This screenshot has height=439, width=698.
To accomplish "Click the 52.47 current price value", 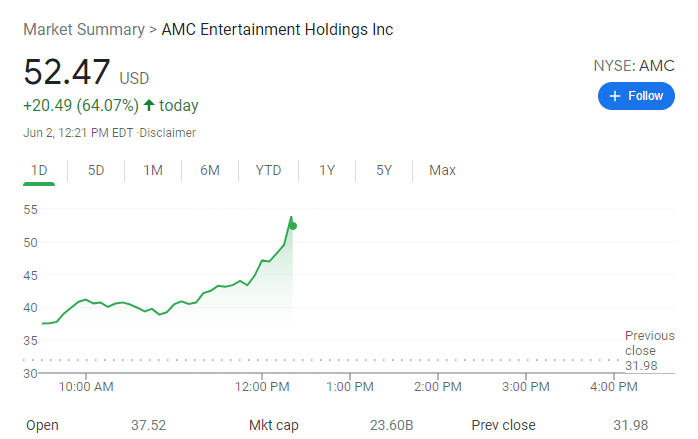I will 66,73.
